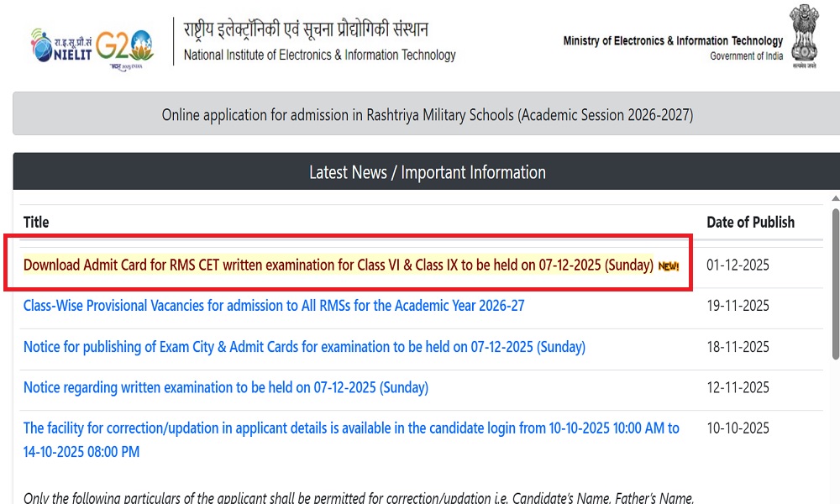This screenshot has height=504, width=840.
Task: Open Notice for publishing of Exam City & Admit Cards
Action: (304, 347)
